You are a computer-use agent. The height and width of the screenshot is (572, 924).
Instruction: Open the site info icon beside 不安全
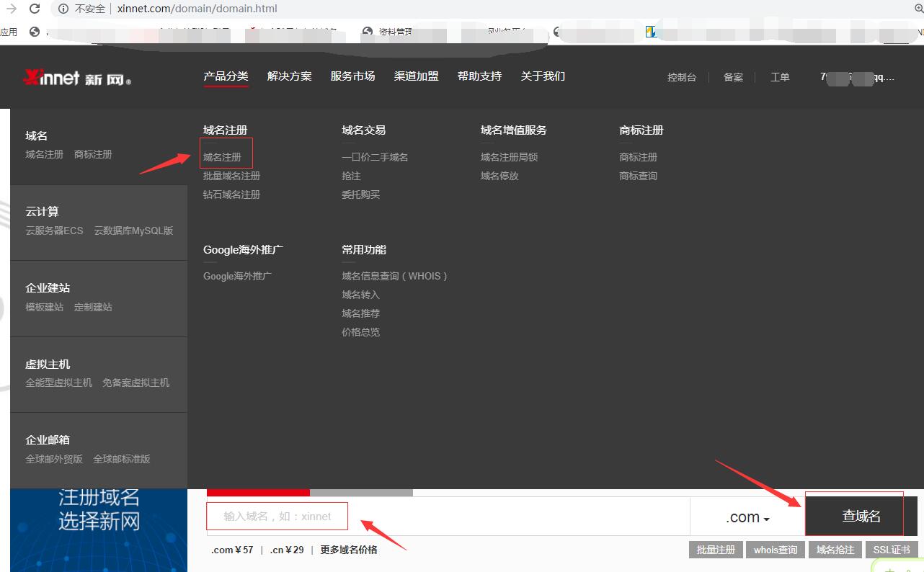(x=63, y=9)
